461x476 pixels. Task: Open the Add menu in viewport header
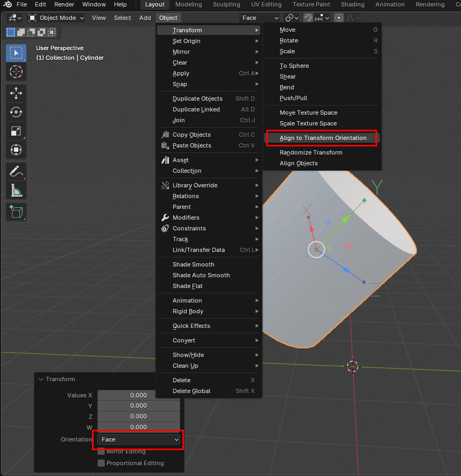pos(145,18)
